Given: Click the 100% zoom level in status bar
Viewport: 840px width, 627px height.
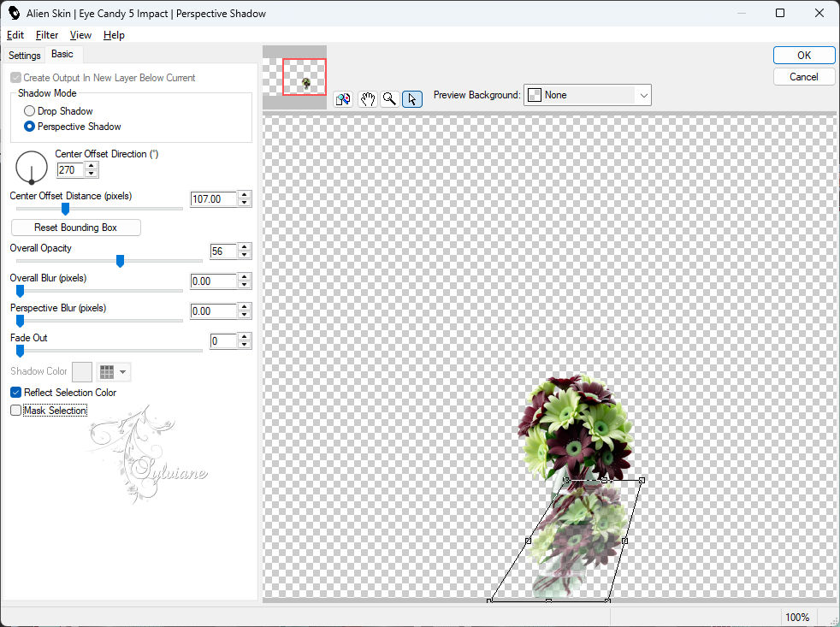Looking at the screenshot, I should click(797, 618).
